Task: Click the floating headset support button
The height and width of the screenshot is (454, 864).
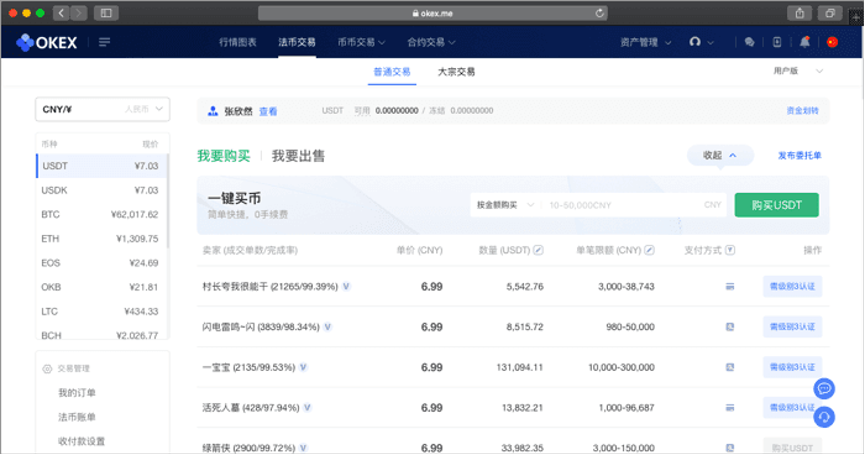Action: pyautogui.click(x=825, y=416)
